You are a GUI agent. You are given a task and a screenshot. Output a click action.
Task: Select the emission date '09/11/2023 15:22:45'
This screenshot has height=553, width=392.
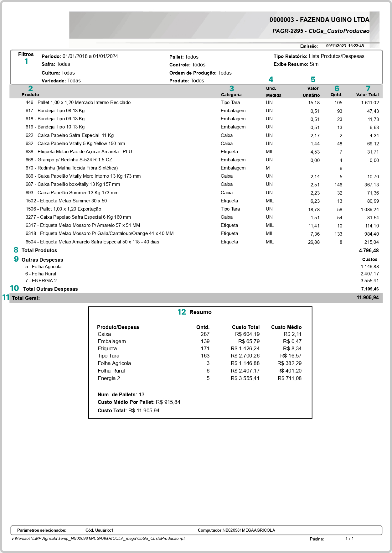[345, 46]
